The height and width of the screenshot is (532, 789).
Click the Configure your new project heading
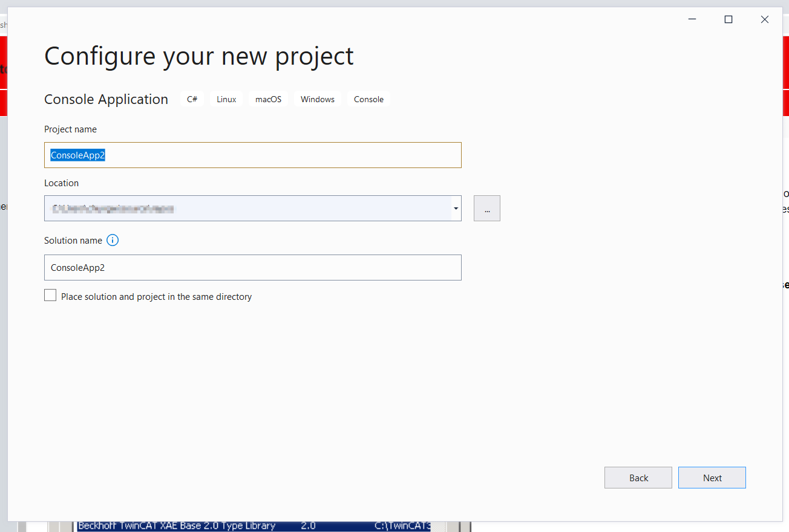click(x=198, y=56)
